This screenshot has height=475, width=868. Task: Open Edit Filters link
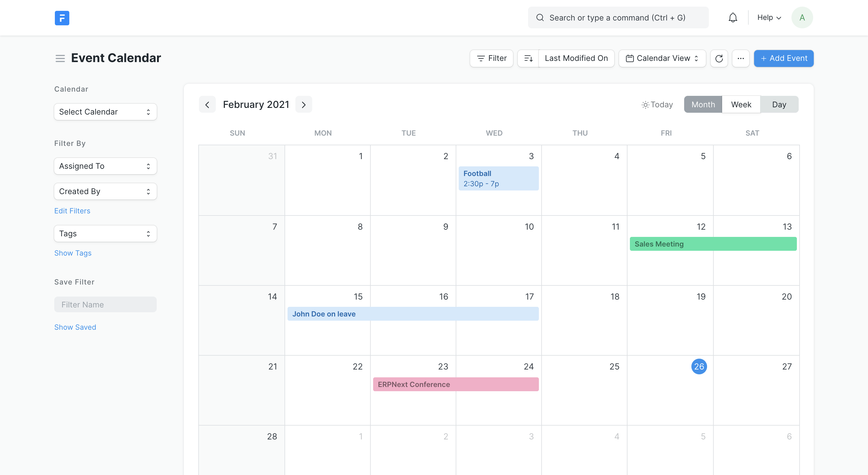pos(72,211)
